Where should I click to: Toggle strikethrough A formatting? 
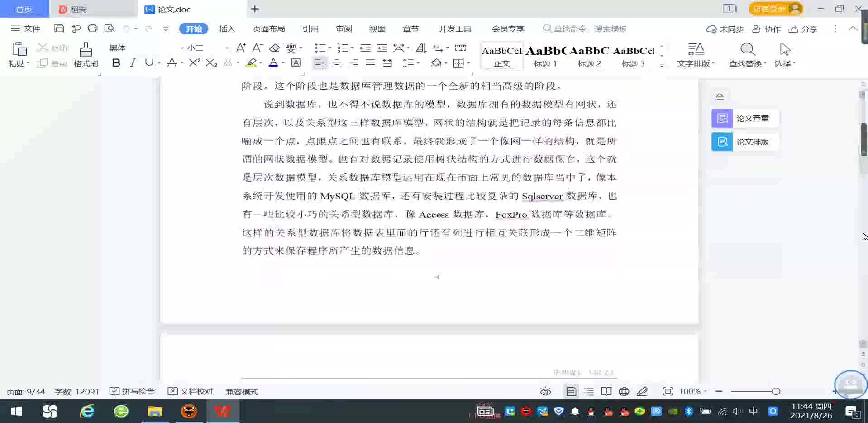tap(172, 63)
